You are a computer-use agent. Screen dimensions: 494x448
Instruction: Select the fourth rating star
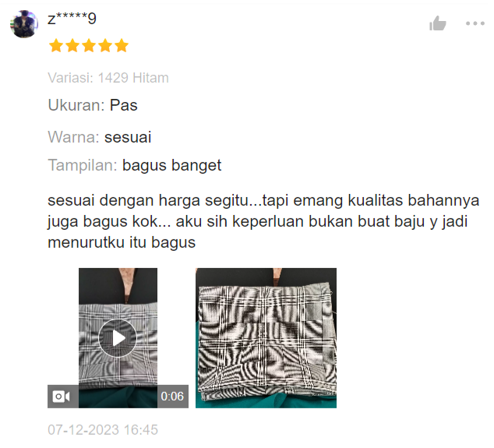coord(105,46)
